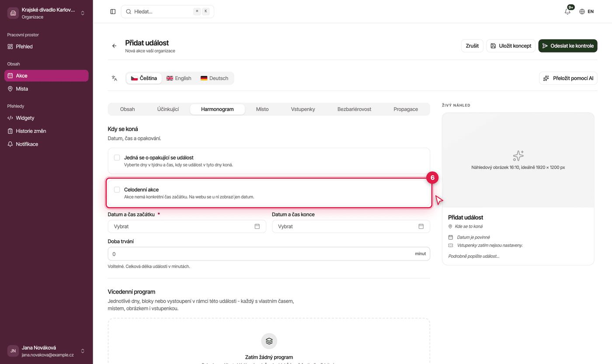Click the Zrušit button

click(472, 46)
